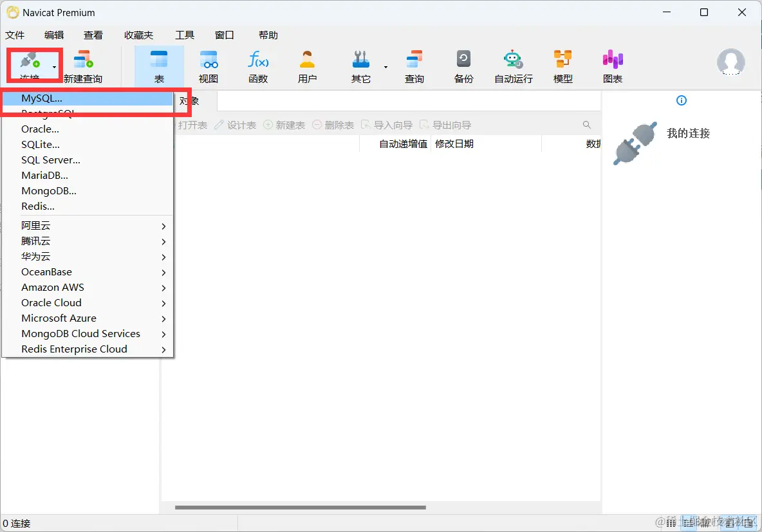Expand the 腾讯云 submenu
762x532 pixels.
(x=88, y=241)
